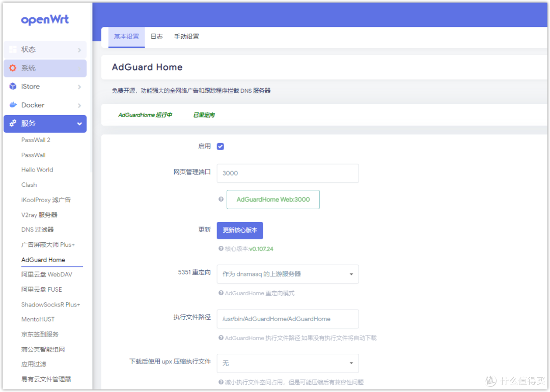This screenshot has width=550, height=392.
Task: Collapse the 服务 sidebar menu
Action: [x=79, y=123]
